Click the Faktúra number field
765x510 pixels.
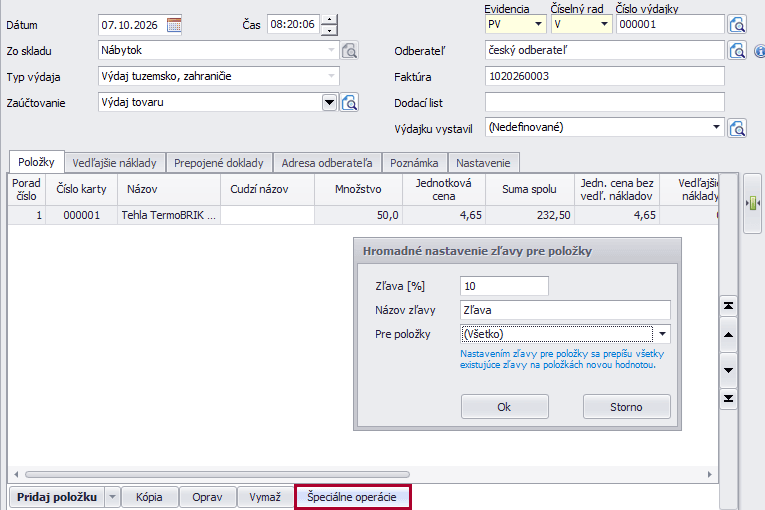click(x=604, y=76)
